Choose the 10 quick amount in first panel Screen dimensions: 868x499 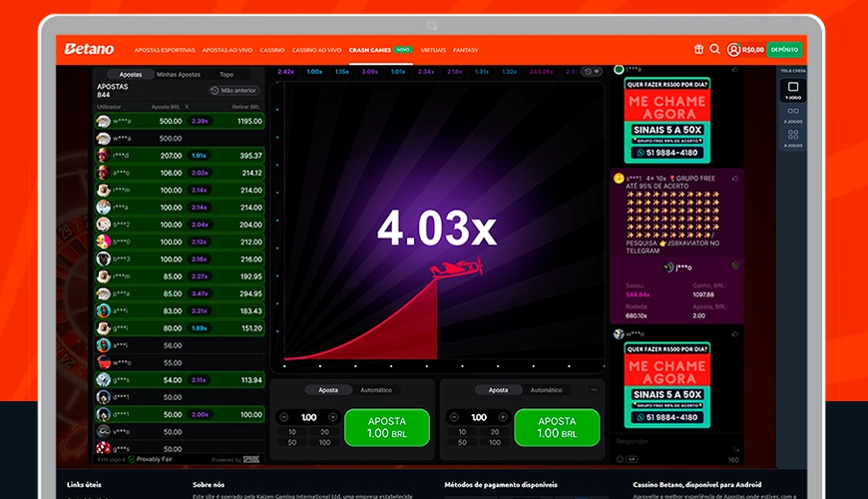(x=292, y=431)
